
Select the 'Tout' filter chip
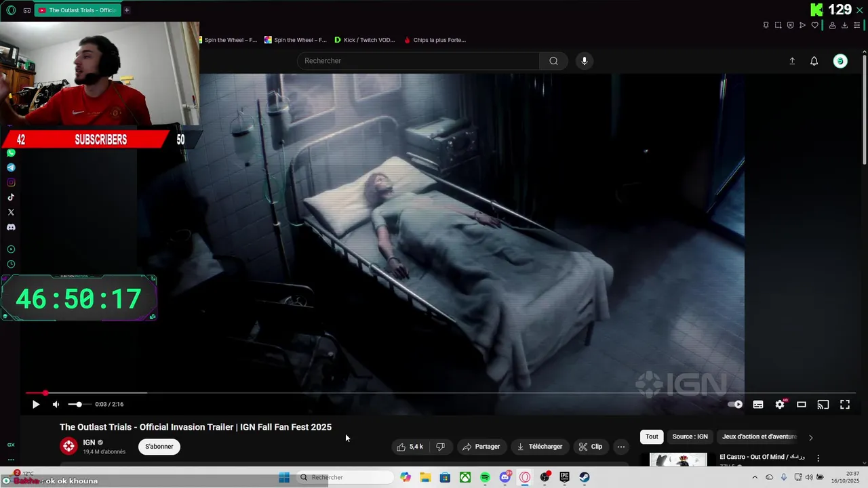coord(652,436)
